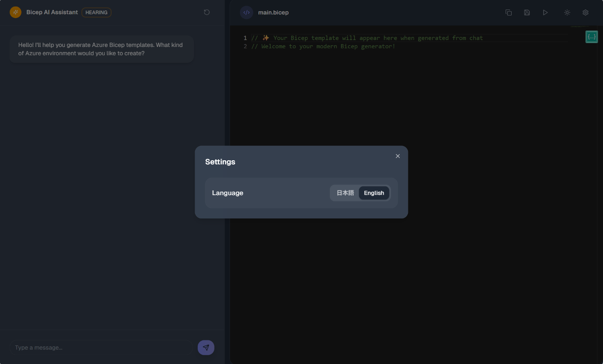The width and height of the screenshot is (603, 364).
Task: Open settings via the gear icon
Action: pos(585,12)
